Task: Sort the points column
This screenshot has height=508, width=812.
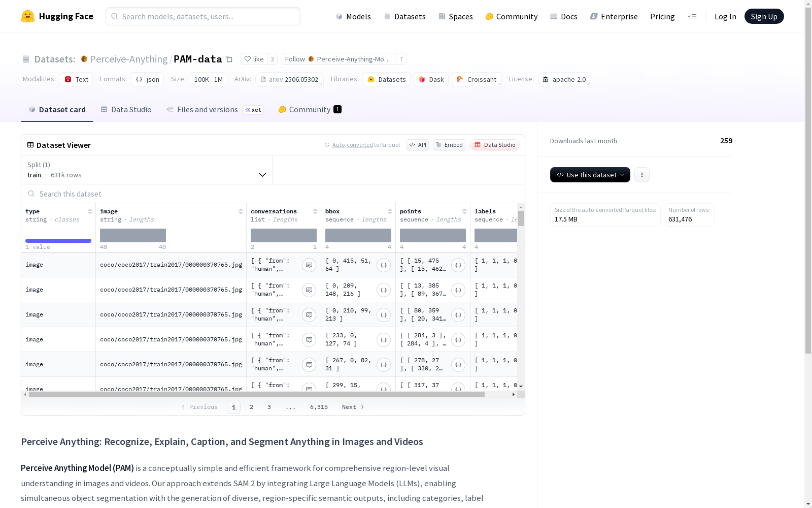Action: 464,211
